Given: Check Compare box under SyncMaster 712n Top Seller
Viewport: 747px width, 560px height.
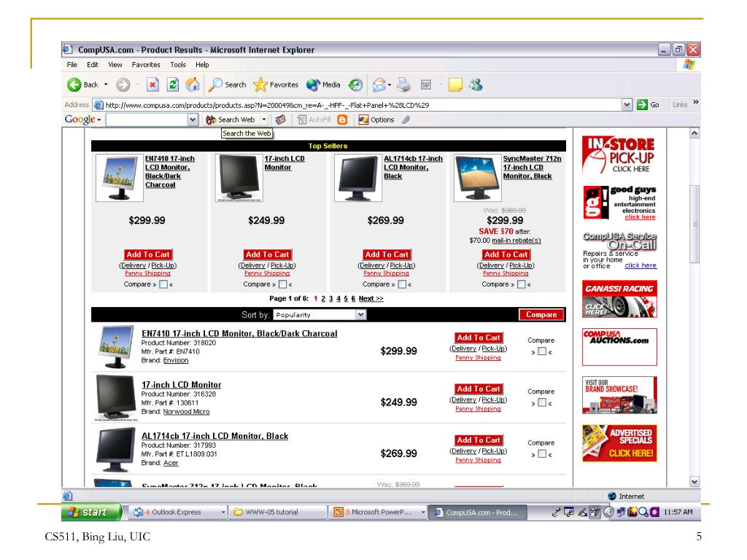Looking at the screenshot, I should click(x=521, y=284).
